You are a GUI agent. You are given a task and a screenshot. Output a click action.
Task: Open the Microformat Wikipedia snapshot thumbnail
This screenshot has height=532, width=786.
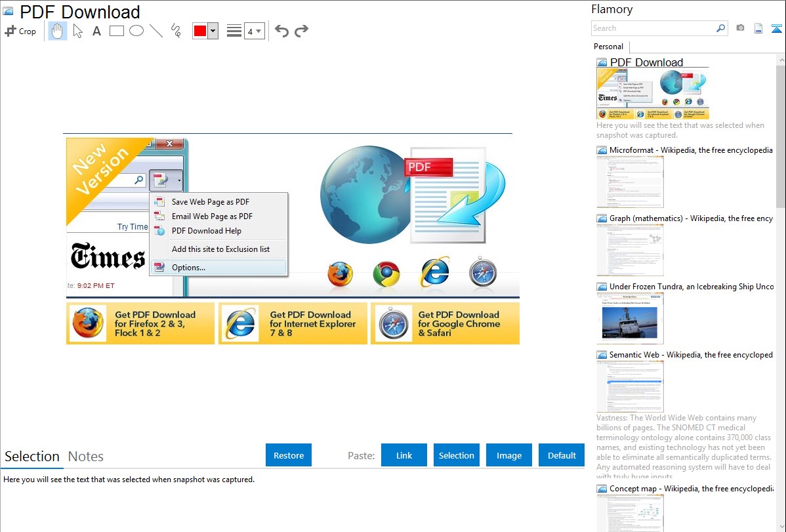click(x=630, y=182)
